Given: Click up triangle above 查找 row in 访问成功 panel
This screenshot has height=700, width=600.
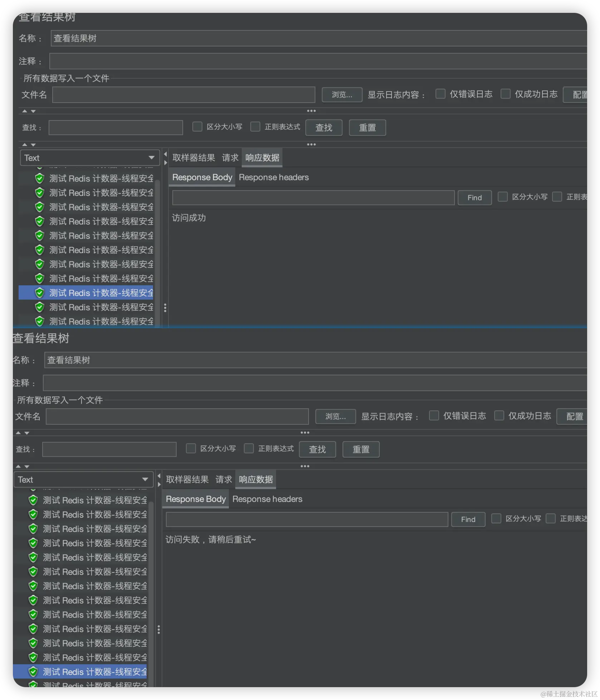Looking at the screenshot, I should click(x=25, y=111).
